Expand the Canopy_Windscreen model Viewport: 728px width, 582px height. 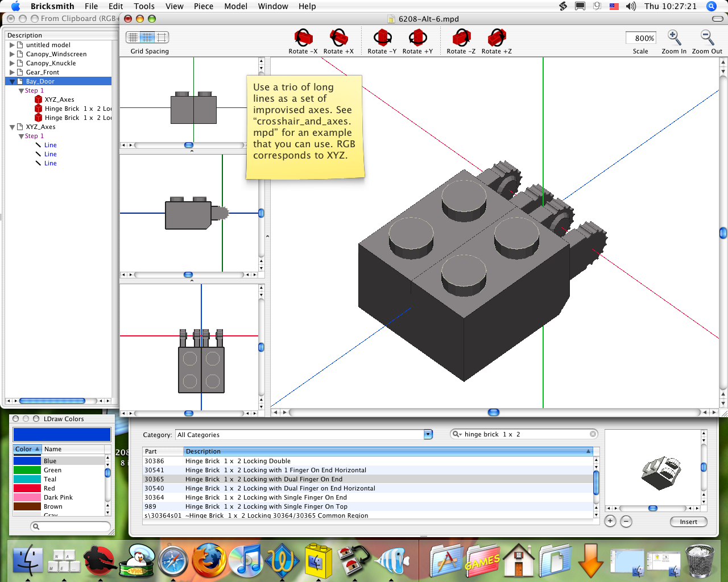click(x=13, y=55)
